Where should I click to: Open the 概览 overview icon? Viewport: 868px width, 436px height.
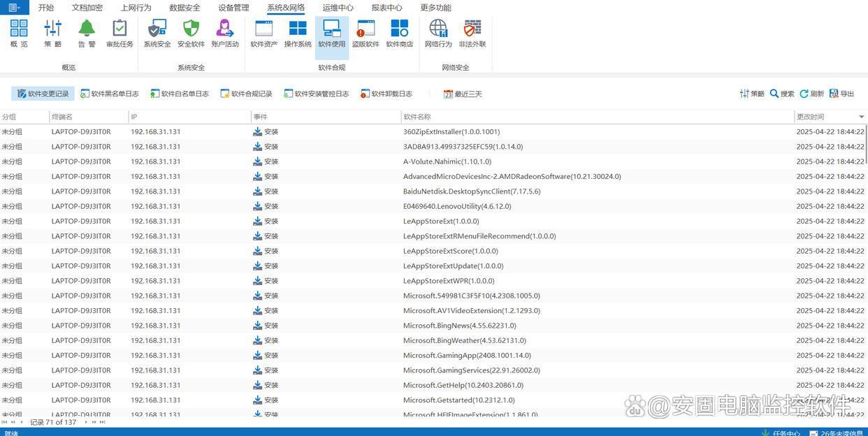click(x=19, y=33)
